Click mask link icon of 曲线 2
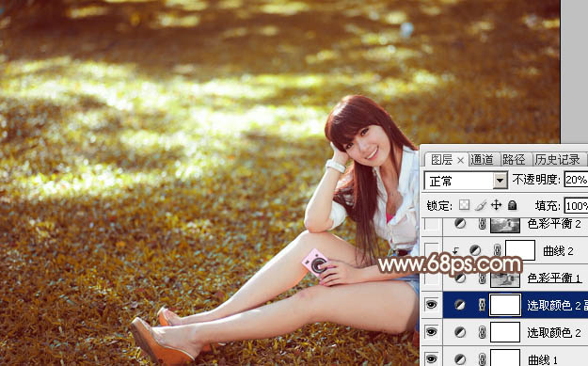The width and height of the screenshot is (588, 366). 498,250
